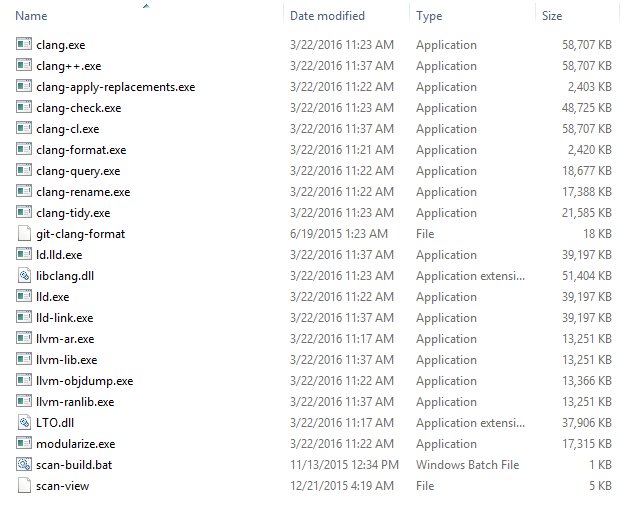Select the file name clang.exe

click(x=61, y=45)
